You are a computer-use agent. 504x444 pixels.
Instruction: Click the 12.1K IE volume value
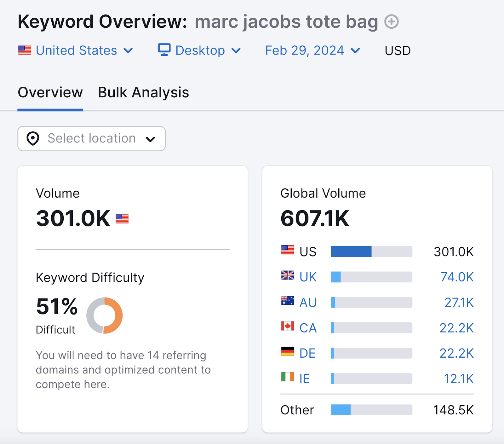click(x=459, y=379)
